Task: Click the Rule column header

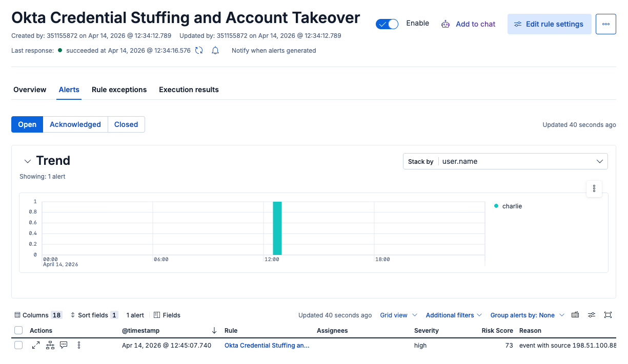Action: (231, 331)
